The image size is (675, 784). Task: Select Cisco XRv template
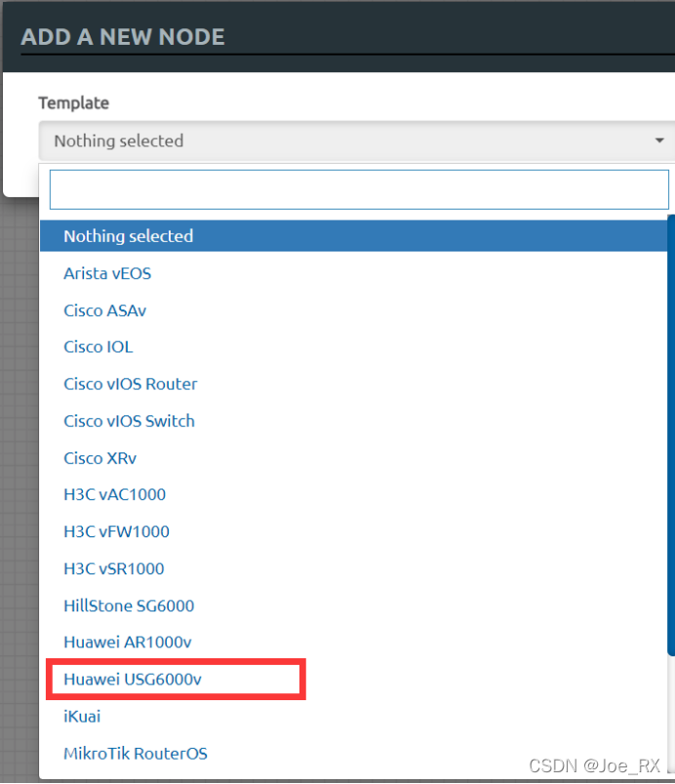tap(354, 458)
